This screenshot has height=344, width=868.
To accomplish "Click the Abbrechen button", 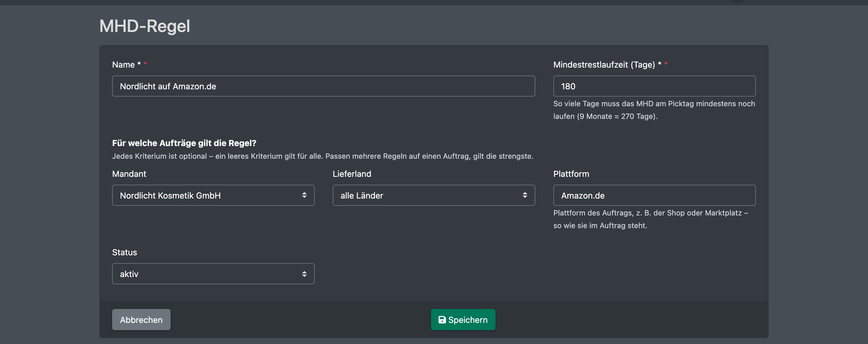I will click(x=141, y=320).
